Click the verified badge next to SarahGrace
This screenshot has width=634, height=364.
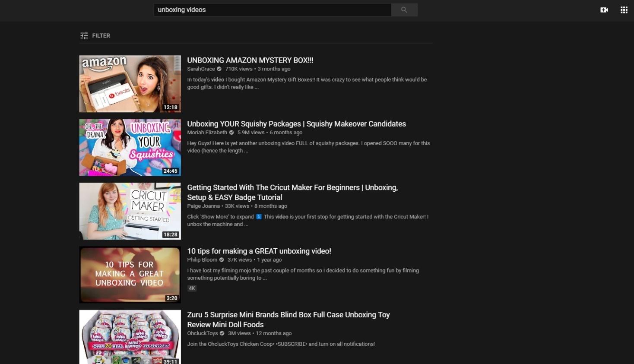point(219,69)
